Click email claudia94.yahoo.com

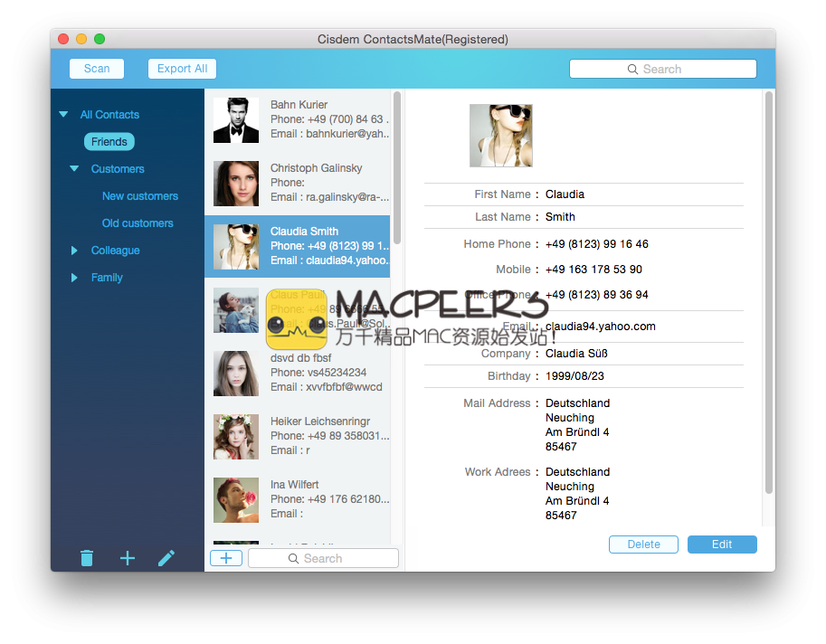coord(601,327)
